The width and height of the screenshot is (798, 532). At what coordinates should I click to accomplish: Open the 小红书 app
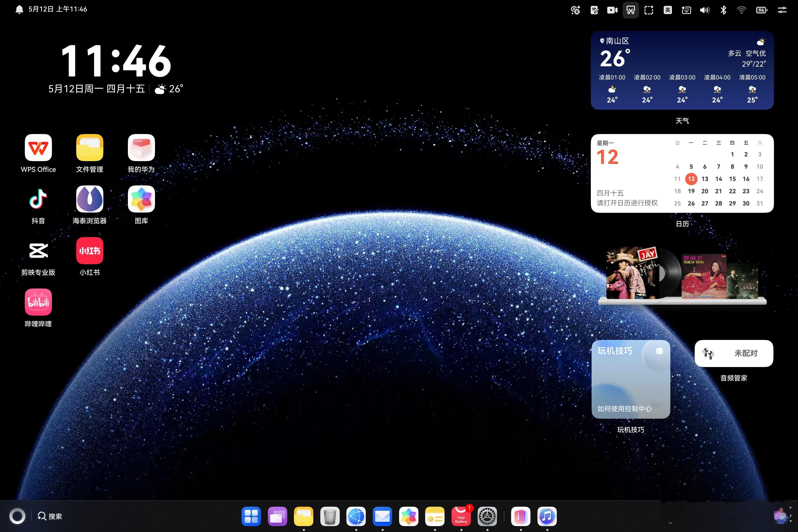pos(90,251)
